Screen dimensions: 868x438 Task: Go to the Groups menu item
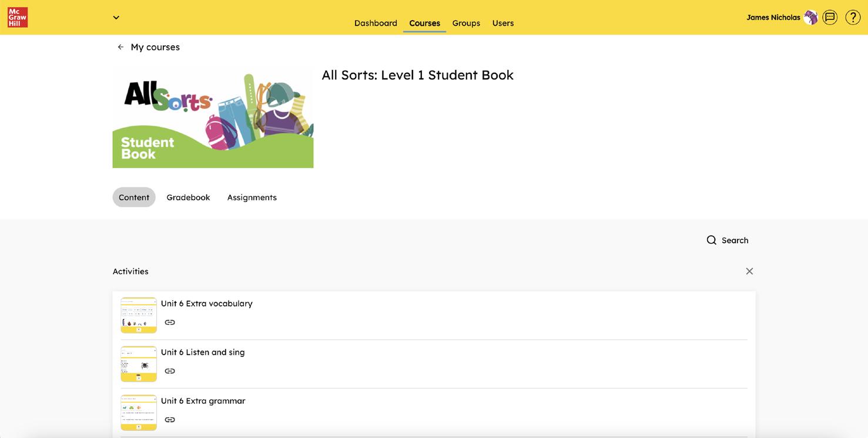click(x=466, y=23)
